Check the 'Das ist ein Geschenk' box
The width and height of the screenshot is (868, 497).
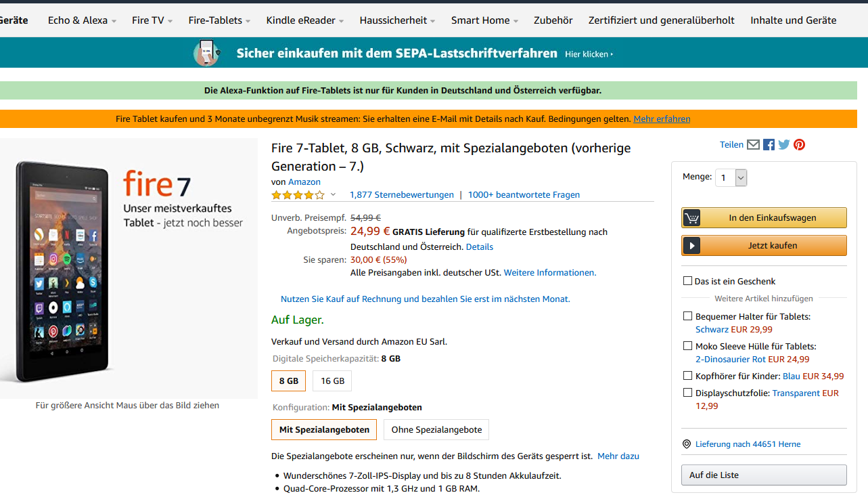coord(688,281)
